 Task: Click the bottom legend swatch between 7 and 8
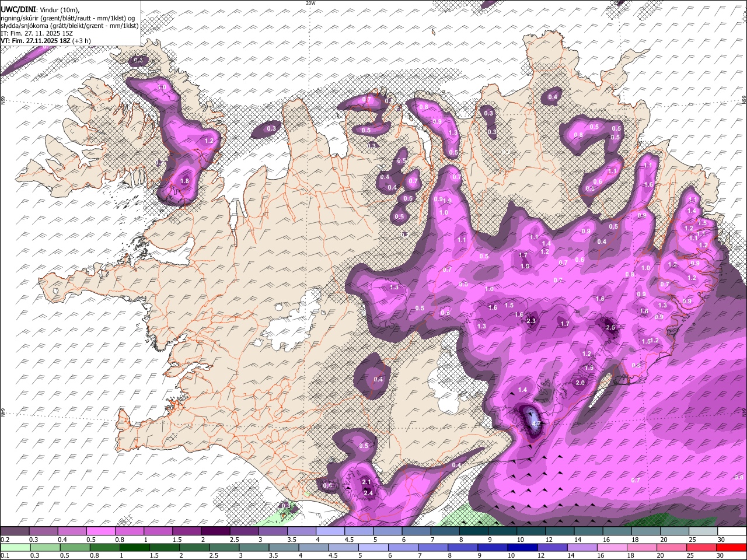click(x=433, y=547)
